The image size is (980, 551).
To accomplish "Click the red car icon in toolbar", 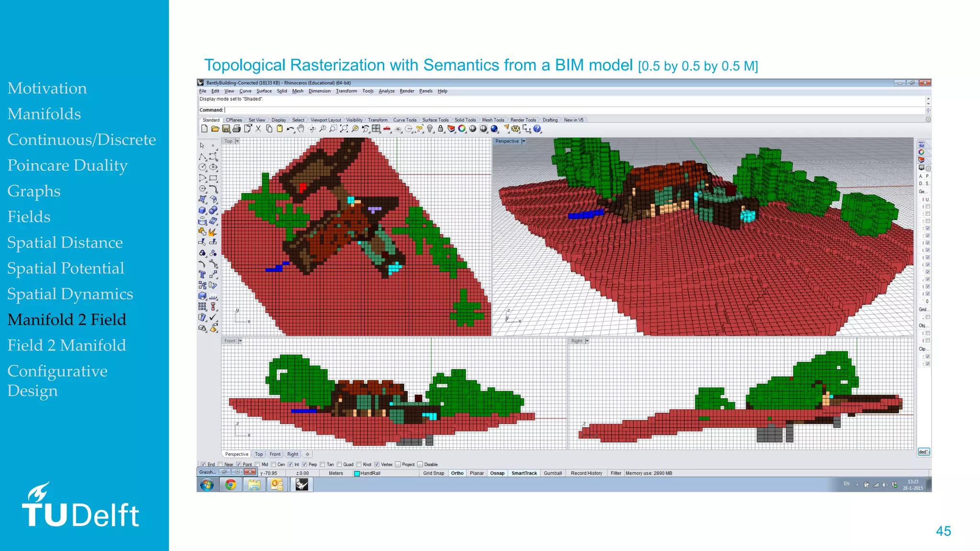I will click(387, 129).
